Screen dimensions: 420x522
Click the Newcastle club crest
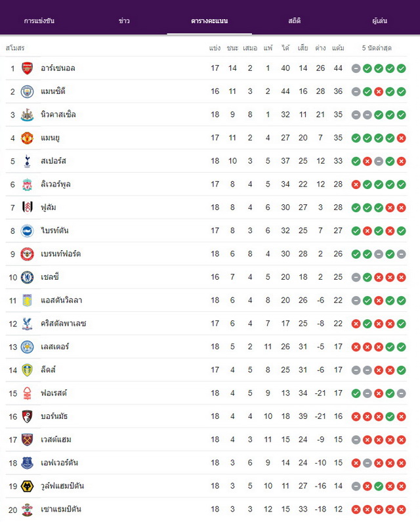(x=28, y=115)
